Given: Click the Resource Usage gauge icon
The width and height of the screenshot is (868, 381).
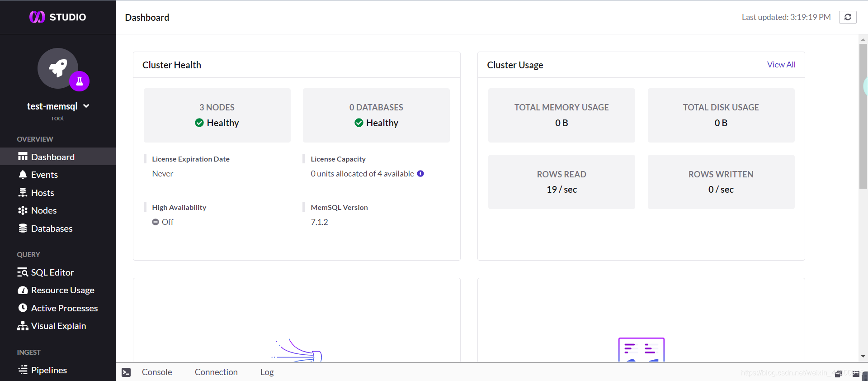Looking at the screenshot, I should (23, 290).
